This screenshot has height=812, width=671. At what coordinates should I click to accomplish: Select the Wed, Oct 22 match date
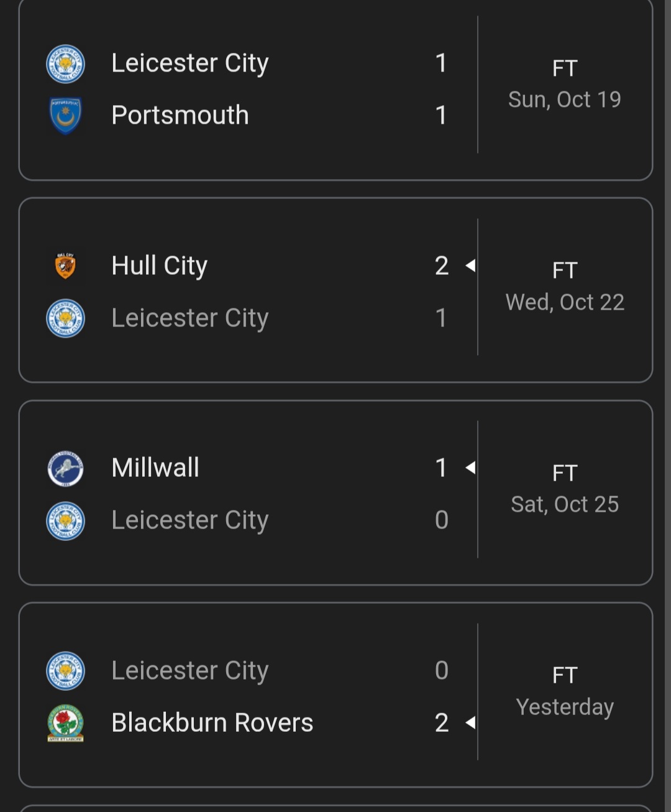pos(564,302)
